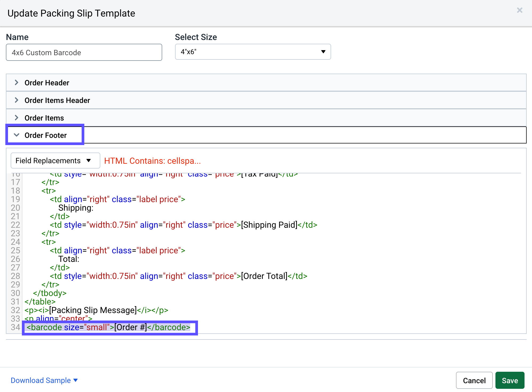Open the Select Size dropdown

253,52
